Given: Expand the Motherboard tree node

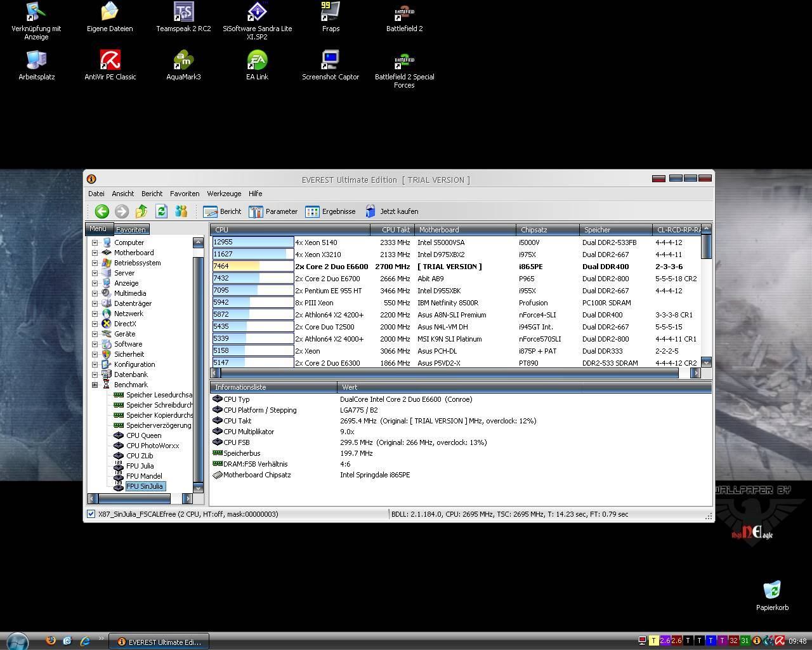Looking at the screenshot, I should pyautogui.click(x=95, y=253).
